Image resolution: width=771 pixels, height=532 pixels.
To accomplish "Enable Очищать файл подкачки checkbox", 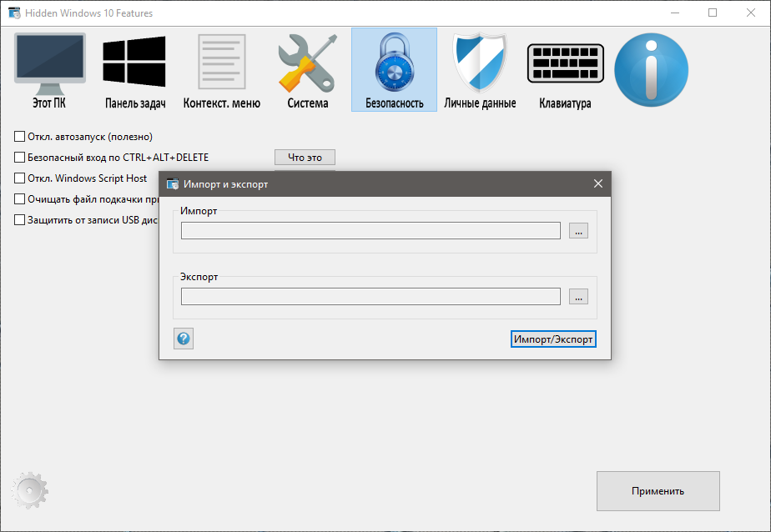I will (x=20, y=199).
